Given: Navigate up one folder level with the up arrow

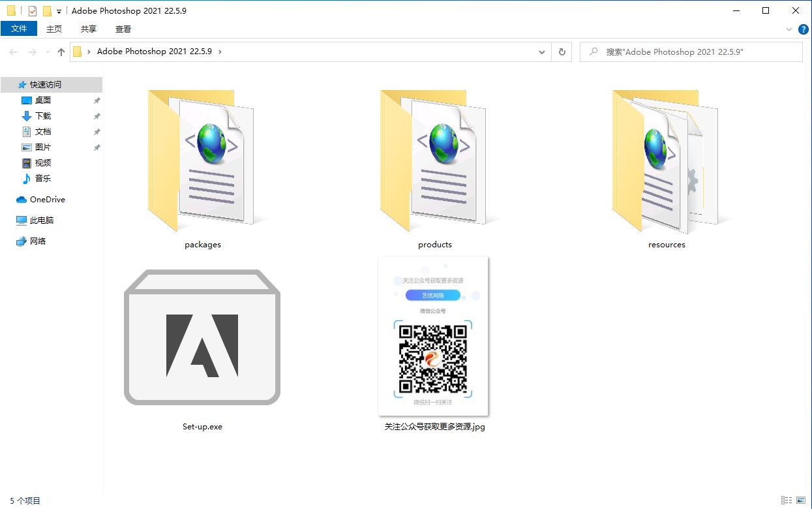Looking at the screenshot, I should [x=61, y=52].
